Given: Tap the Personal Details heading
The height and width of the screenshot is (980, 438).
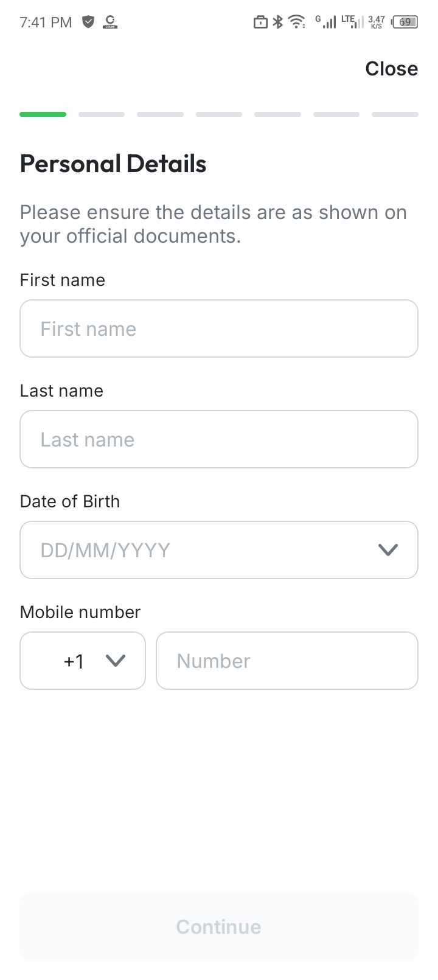Looking at the screenshot, I should pos(113,164).
